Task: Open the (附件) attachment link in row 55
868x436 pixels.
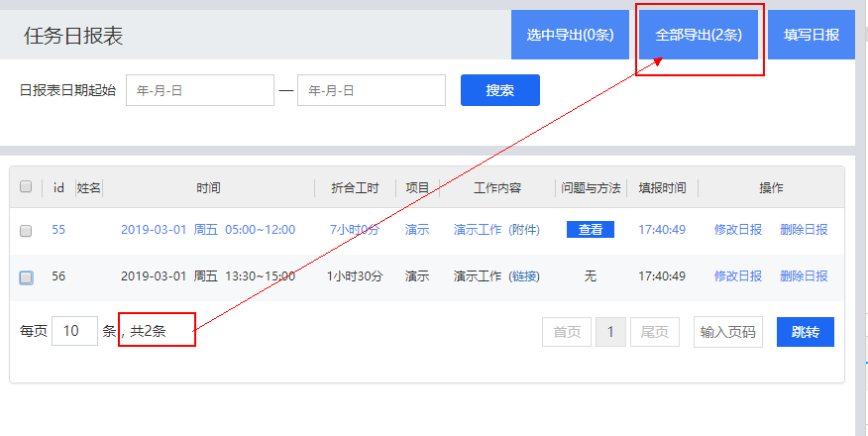Action: (524, 230)
